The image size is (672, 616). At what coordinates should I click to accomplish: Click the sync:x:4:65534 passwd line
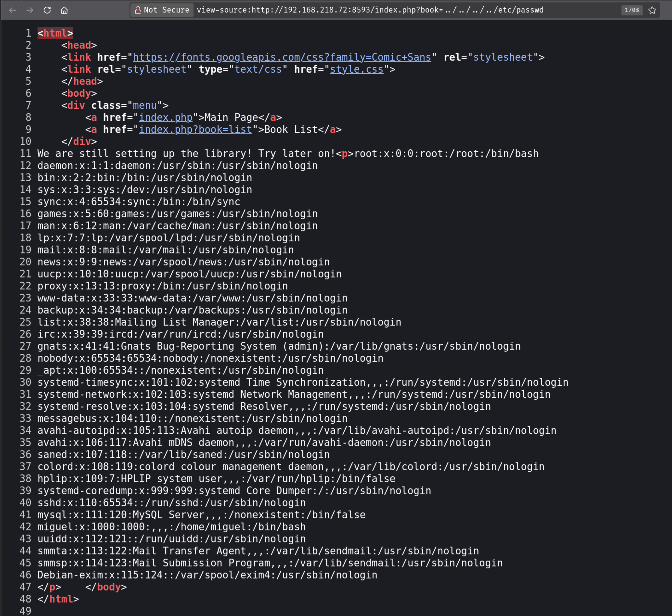click(x=139, y=202)
